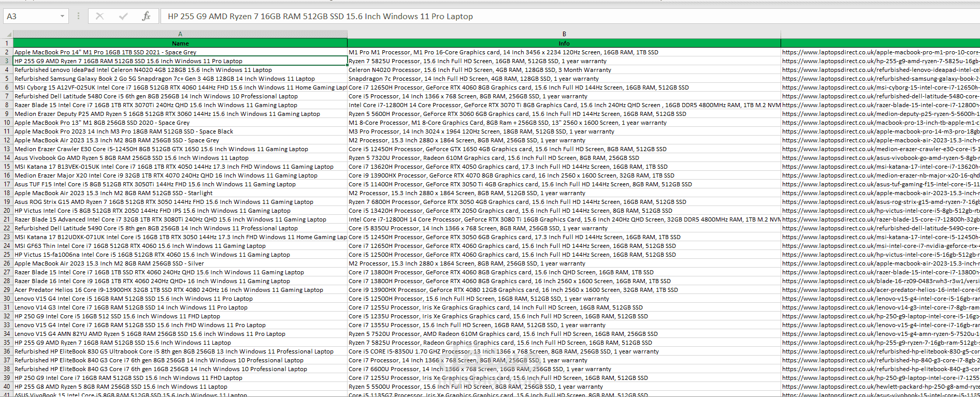Select the Refurbished Dell Latitude 5480 cell
Viewport: 980px width, 397px height.
180,96
